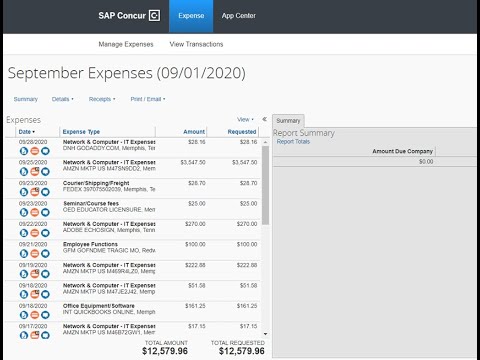The height and width of the screenshot is (360, 480).
Task: Open comment icon on AMZN M47JE2J42 row
Action: point(45,294)
